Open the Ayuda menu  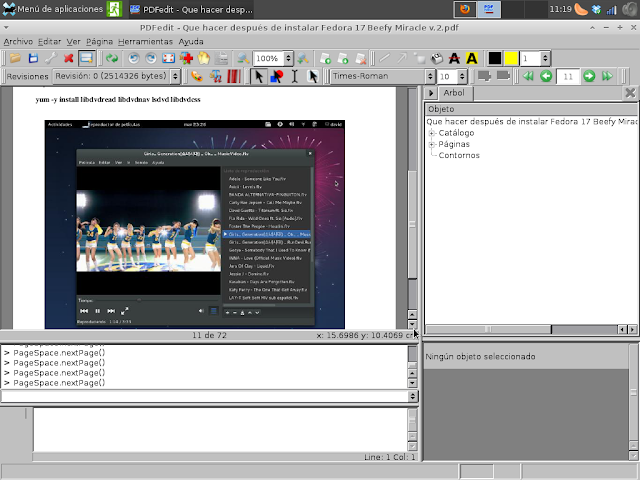[191, 42]
